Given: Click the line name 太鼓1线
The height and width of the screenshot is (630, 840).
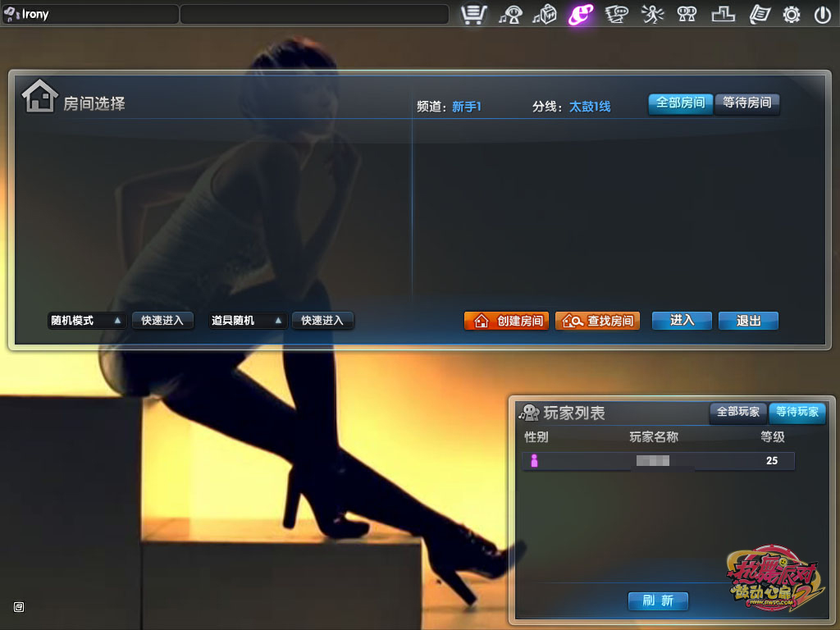Looking at the screenshot, I should coord(590,107).
